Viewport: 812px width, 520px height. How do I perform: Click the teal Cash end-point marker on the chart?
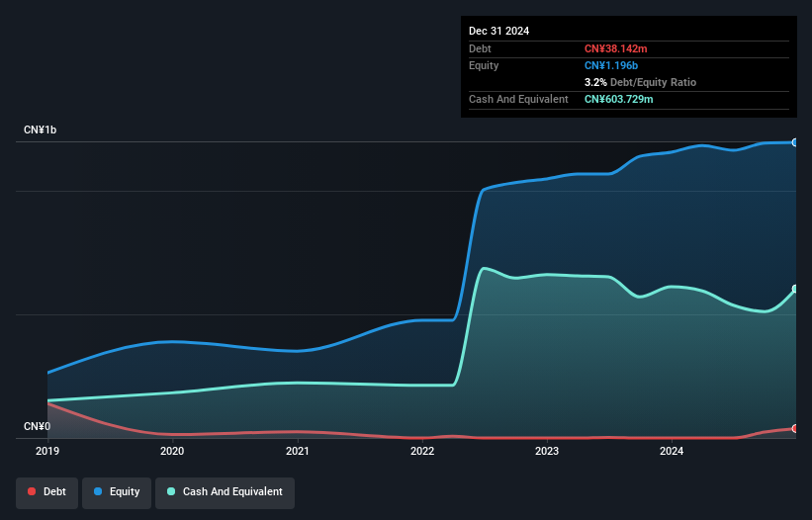(x=794, y=290)
